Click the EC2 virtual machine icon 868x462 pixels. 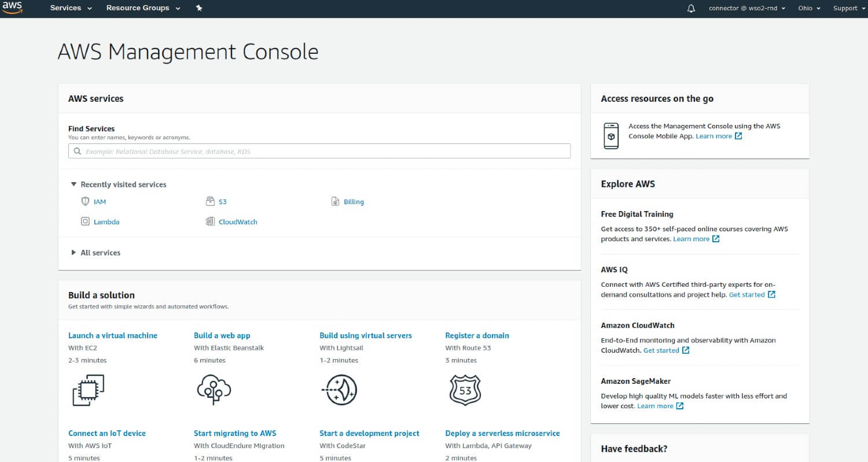(x=88, y=390)
